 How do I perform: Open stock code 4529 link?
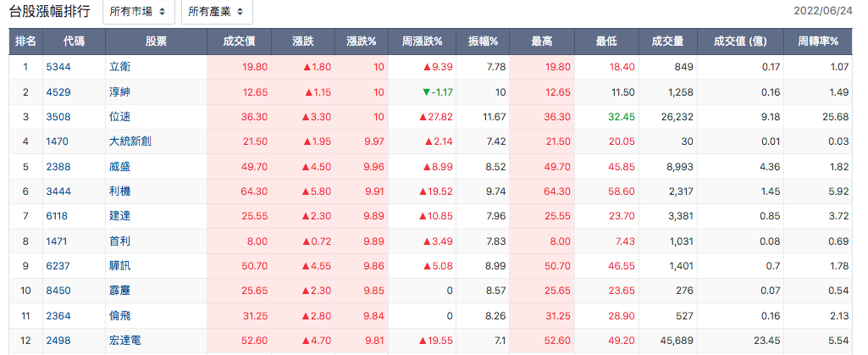point(58,92)
